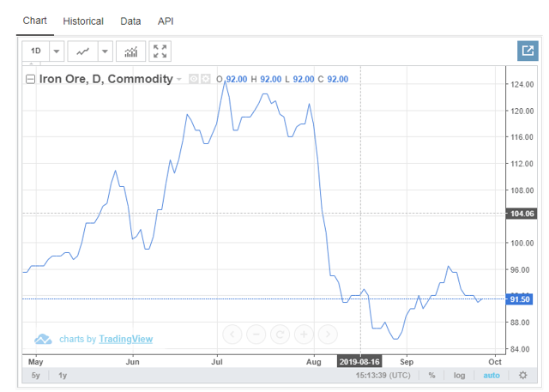Click the 91.50 current price label

click(520, 299)
